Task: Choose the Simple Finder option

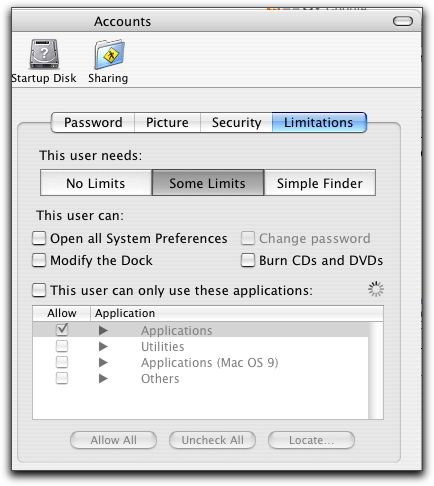Action: [320, 183]
